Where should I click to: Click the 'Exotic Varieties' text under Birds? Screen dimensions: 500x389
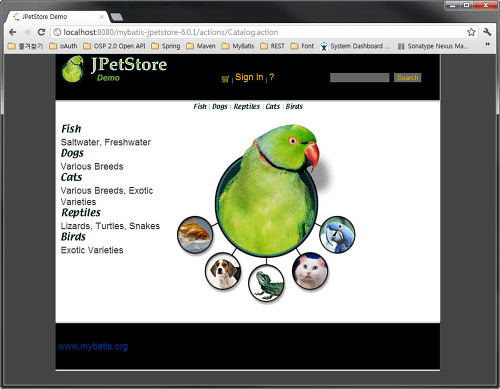click(92, 250)
